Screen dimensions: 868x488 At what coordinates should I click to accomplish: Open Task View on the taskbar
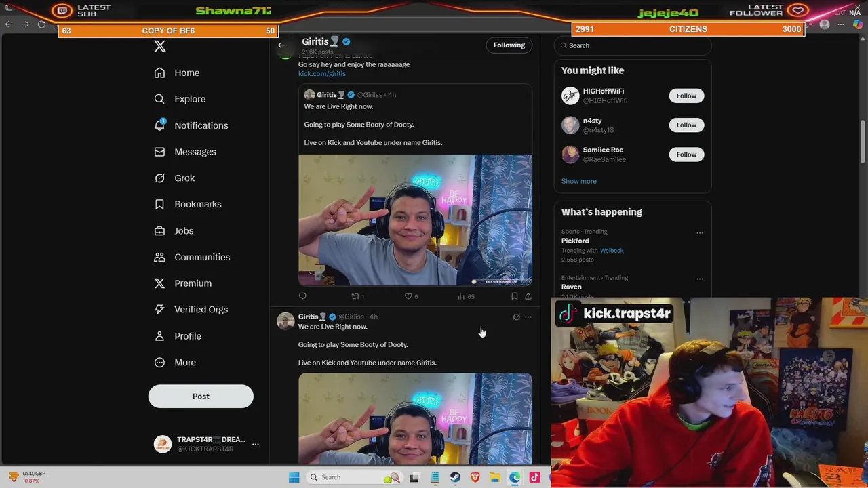414,477
